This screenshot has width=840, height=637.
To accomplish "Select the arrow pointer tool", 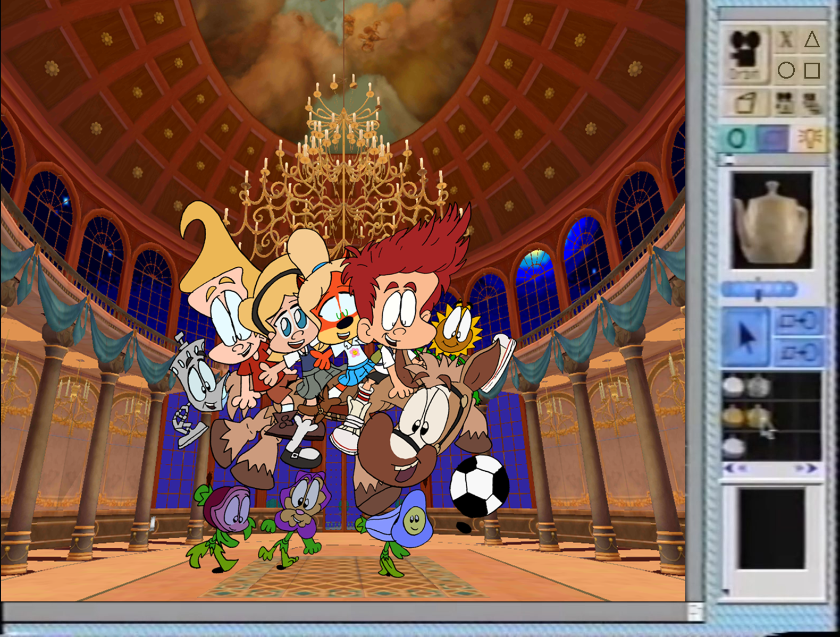I will (x=745, y=338).
